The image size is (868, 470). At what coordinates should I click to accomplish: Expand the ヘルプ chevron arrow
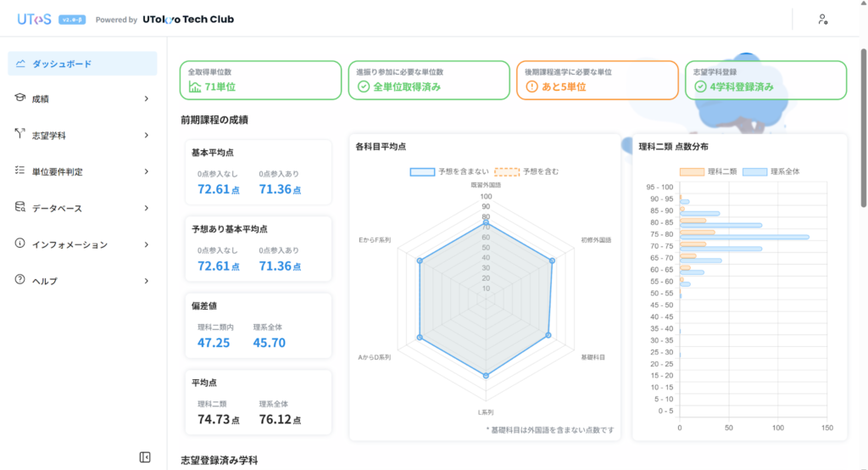[x=146, y=280]
